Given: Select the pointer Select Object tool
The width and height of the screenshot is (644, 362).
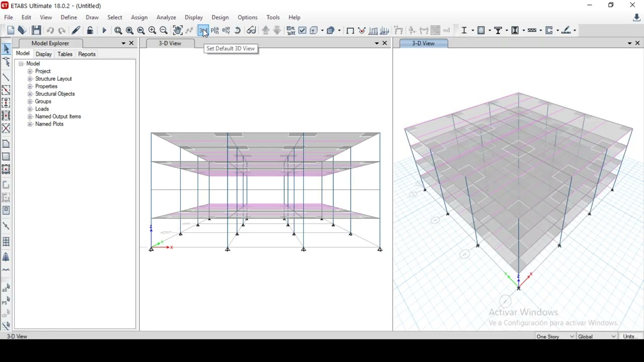Looking at the screenshot, I should [6, 49].
